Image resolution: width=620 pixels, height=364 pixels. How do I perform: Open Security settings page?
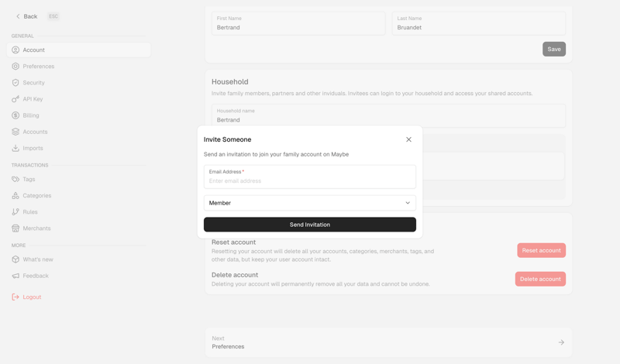tap(79, 83)
